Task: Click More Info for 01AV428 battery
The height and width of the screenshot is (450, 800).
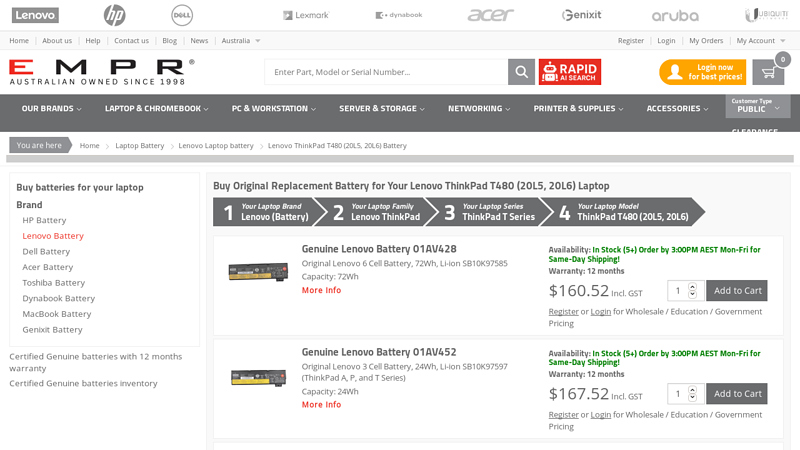Action: click(x=321, y=290)
